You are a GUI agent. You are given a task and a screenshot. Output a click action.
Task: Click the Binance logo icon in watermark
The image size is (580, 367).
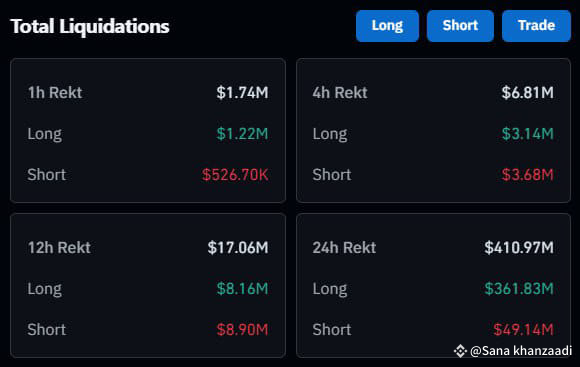point(460,350)
